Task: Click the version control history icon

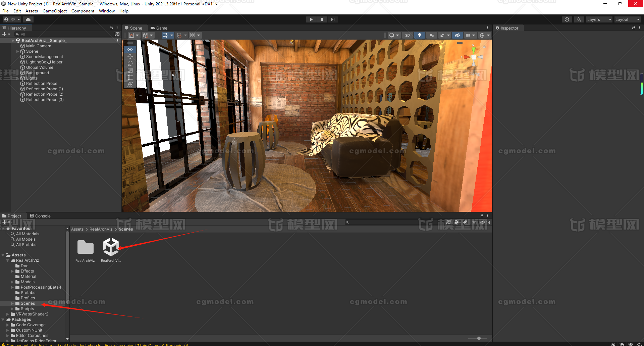Action: [x=567, y=19]
